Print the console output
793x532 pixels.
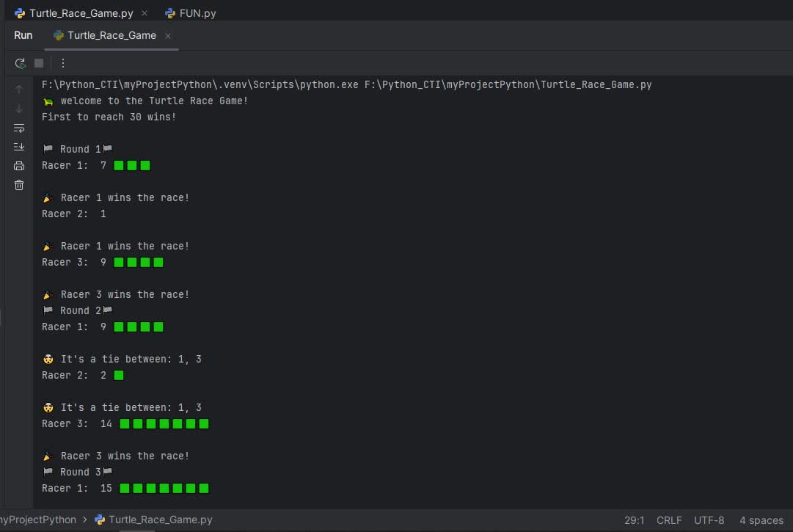[19, 166]
